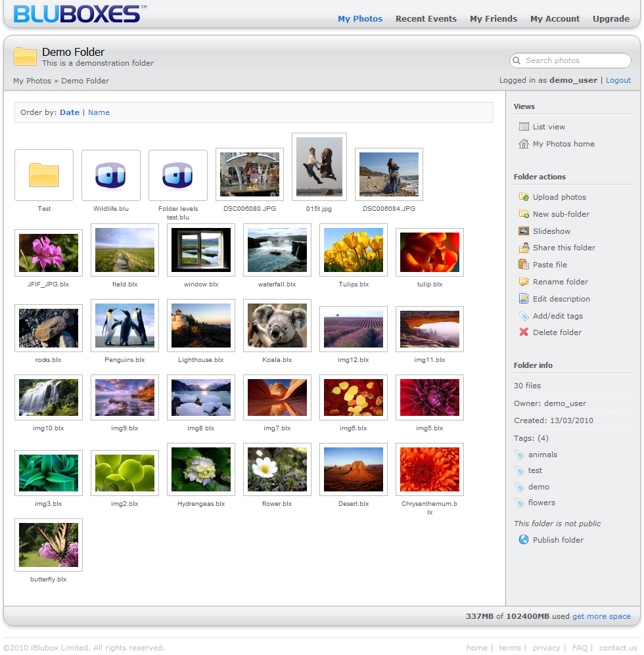The width and height of the screenshot is (644, 655).
Task: Sort photos by Name
Action: click(99, 112)
